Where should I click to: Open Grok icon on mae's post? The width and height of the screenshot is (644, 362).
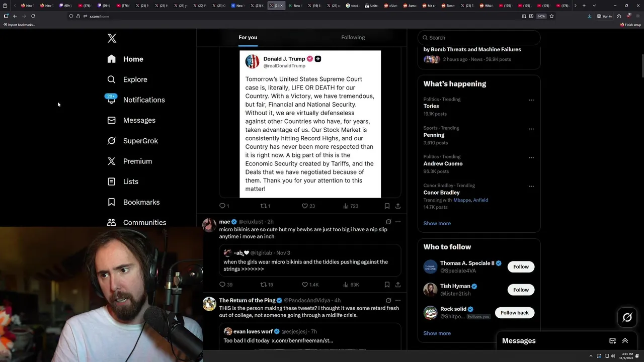pyautogui.click(x=388, y=222)
